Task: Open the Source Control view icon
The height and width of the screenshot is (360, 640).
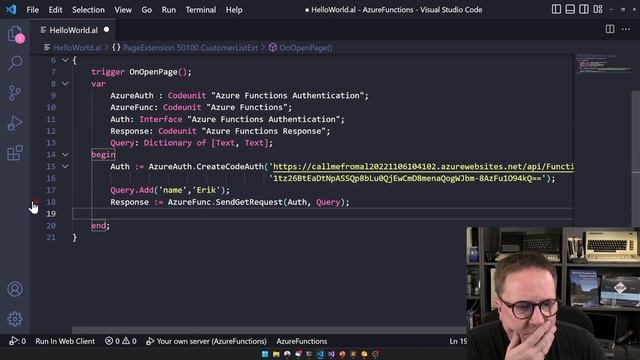Action: click(15, 93)
